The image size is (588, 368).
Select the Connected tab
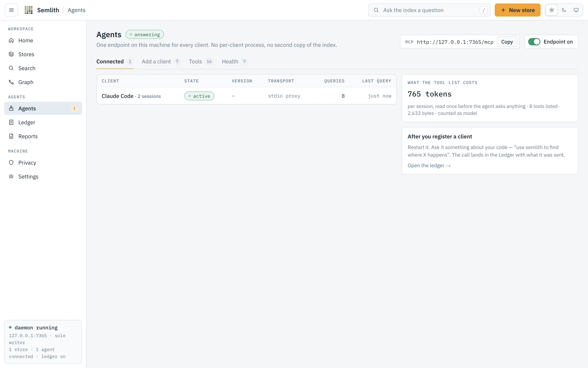coord(115,62)
